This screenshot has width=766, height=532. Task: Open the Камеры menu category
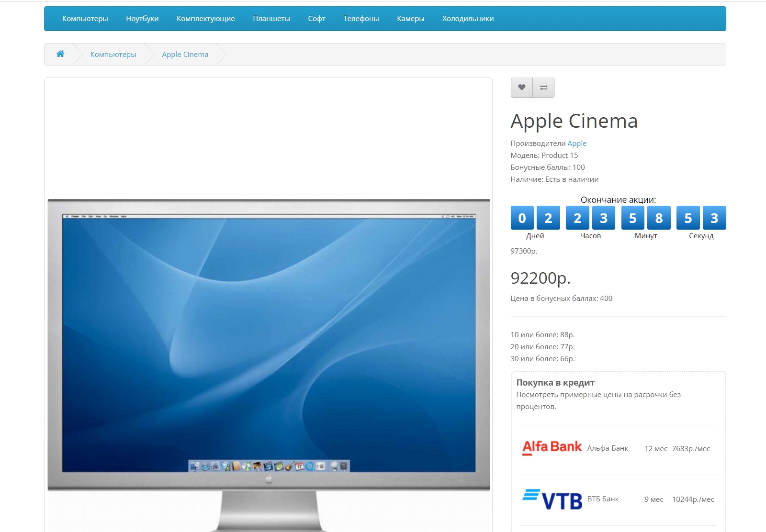(411, 19)
